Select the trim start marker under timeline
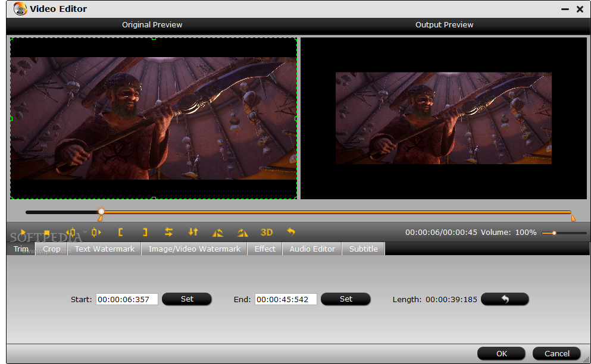 [x=100, y=218]
